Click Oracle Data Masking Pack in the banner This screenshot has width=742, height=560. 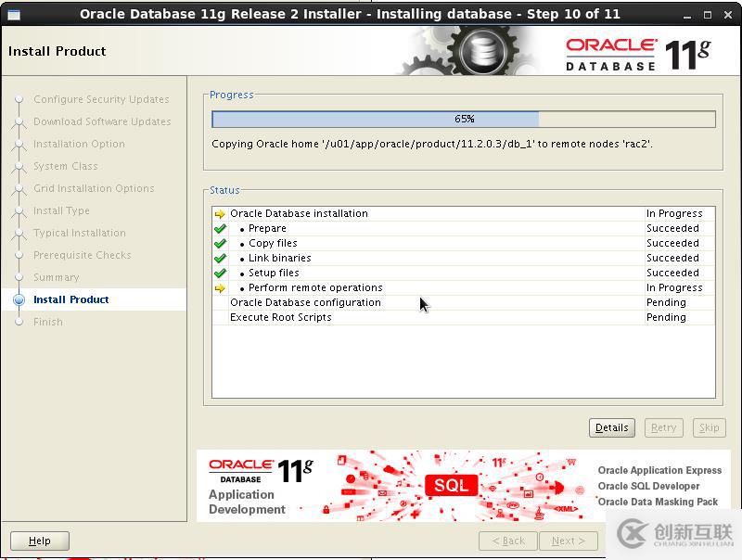pyautogui.click(x=658, y=502)
